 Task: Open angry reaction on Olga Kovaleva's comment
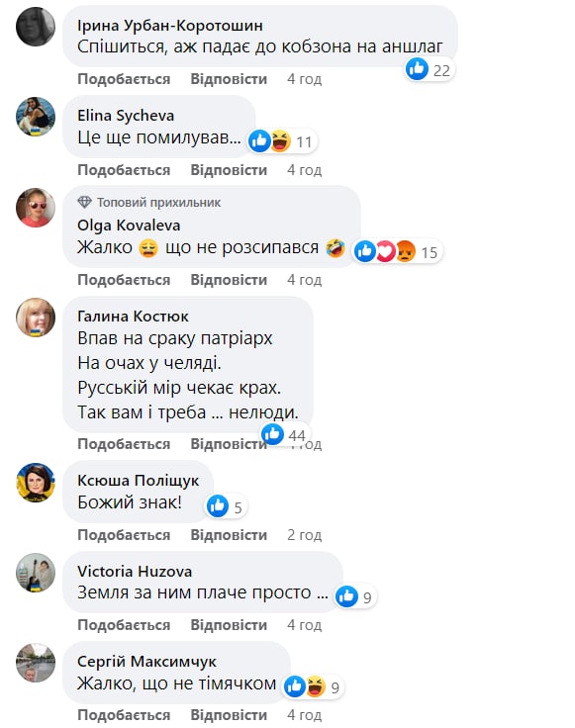click(406, 251)
